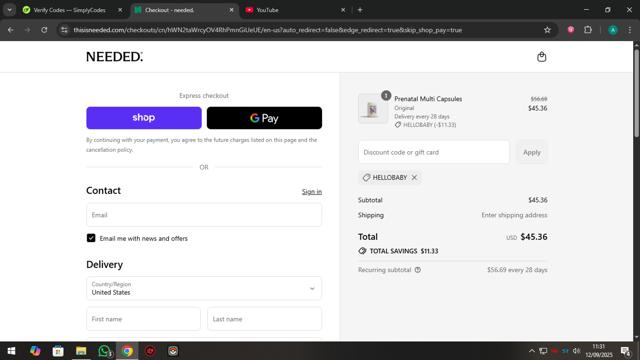Open the volume control in system tray
Image resolution: width=640 pixels, height=360 pixels.
(x=576, y=351)
